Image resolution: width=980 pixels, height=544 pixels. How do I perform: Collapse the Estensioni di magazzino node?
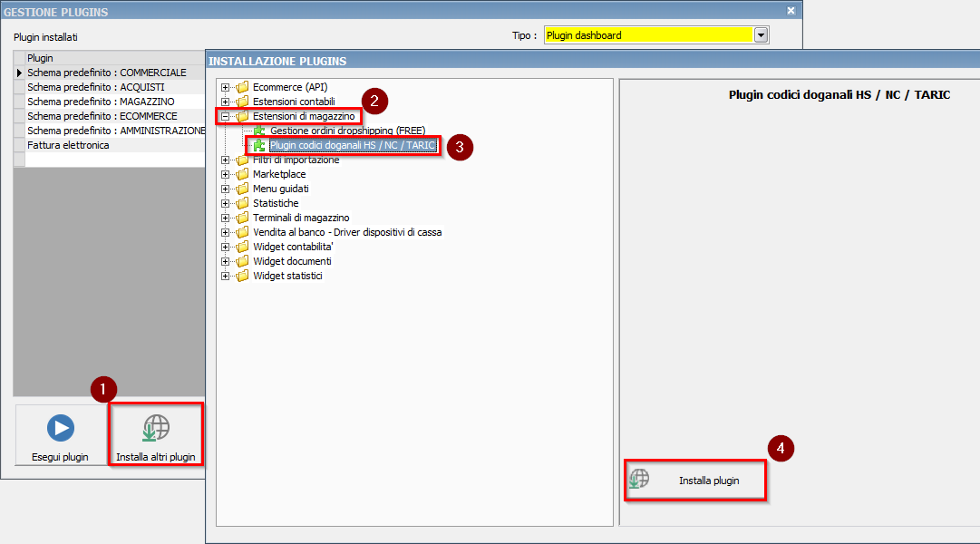pyautogui.click(x=225, y=116)
